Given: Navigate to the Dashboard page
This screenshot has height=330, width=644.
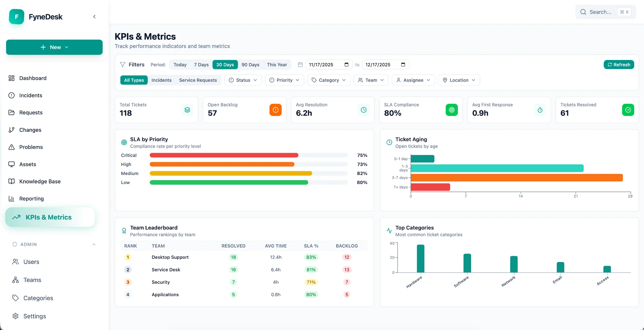Looking at the screenshot, I should click(x=33, y=78).
